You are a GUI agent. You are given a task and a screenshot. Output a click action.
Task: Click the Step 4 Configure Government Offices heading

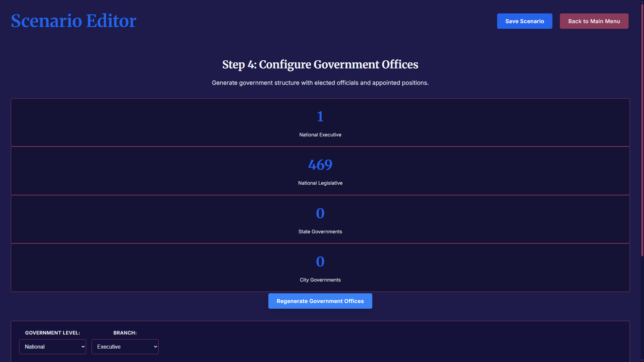point(320,64)
